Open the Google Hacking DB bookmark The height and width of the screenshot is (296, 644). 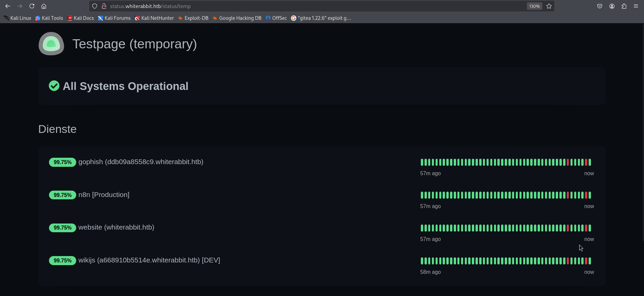[237, 18]
